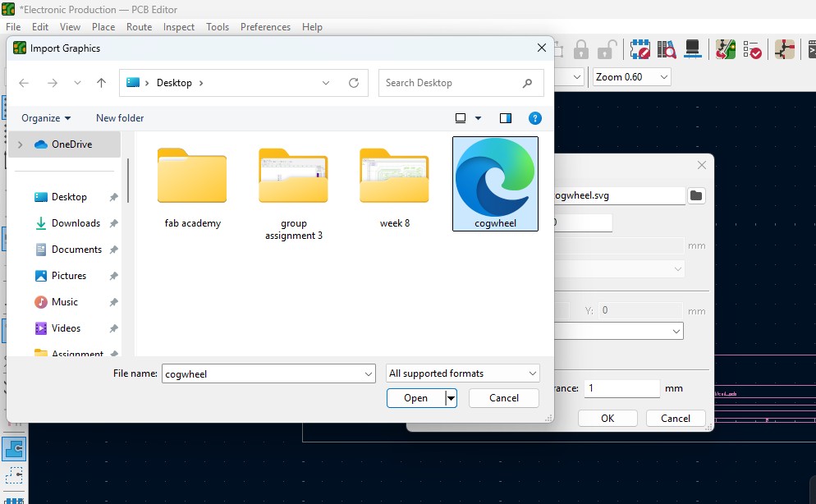Select the week 8 folder

tap(395, 188)
